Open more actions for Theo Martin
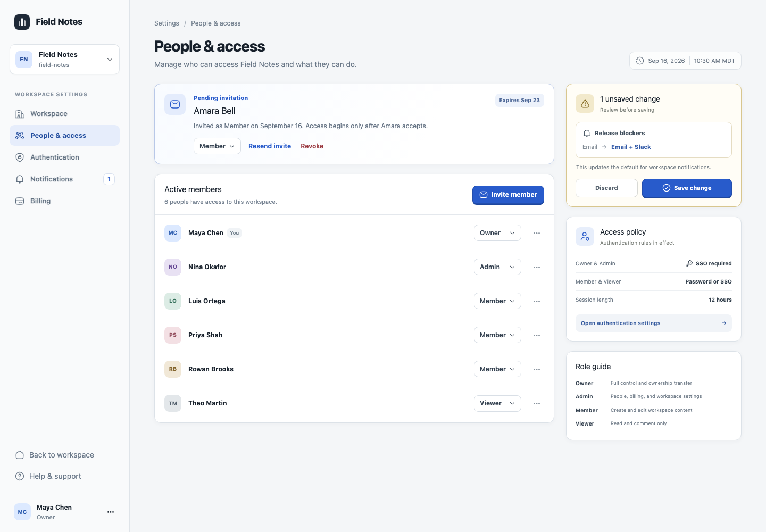 tap(537, 403)
